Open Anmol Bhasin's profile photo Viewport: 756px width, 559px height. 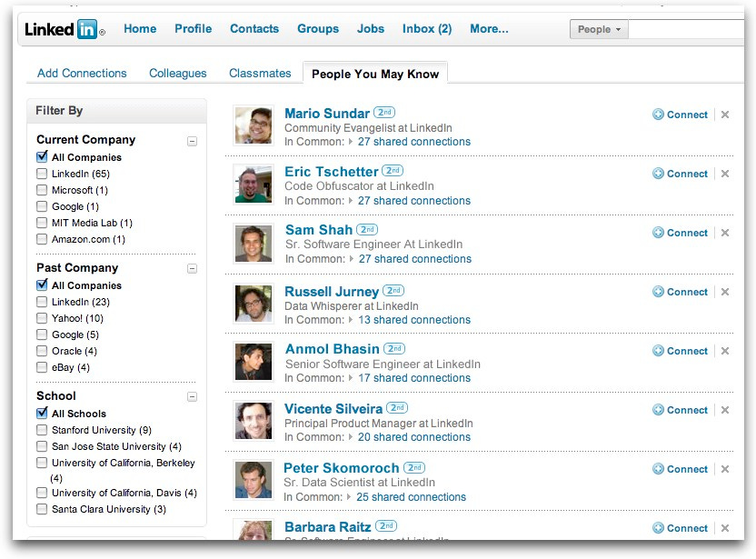tap(254, 362)
